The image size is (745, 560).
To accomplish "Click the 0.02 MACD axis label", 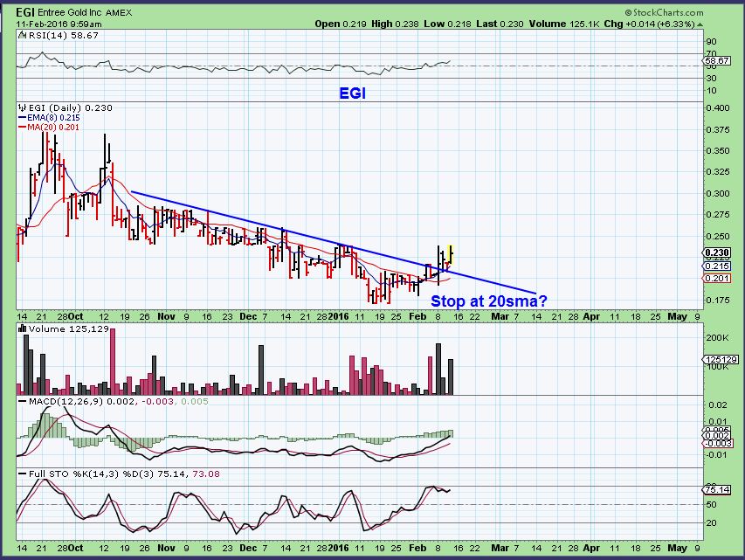I will [x=717, y=405].
